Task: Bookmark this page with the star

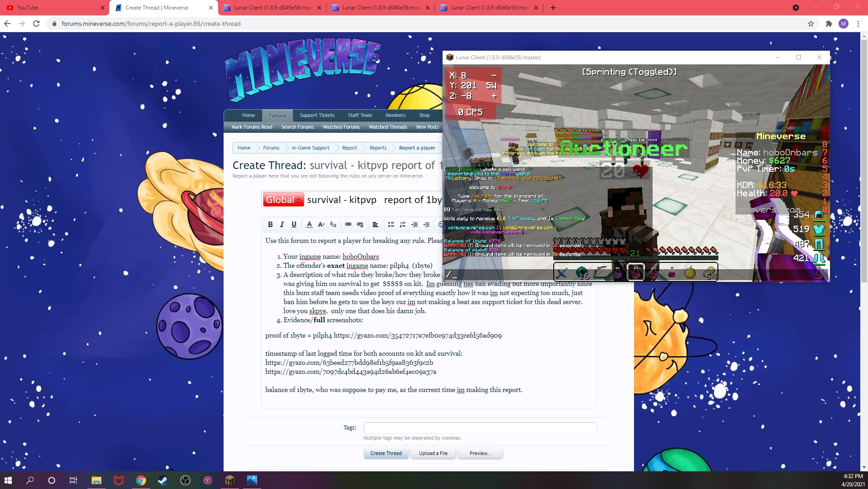Action: click(x=811, y=24)
